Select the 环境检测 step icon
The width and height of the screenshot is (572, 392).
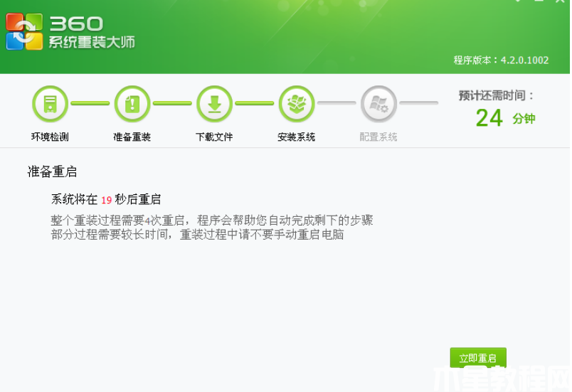[50, 104]
